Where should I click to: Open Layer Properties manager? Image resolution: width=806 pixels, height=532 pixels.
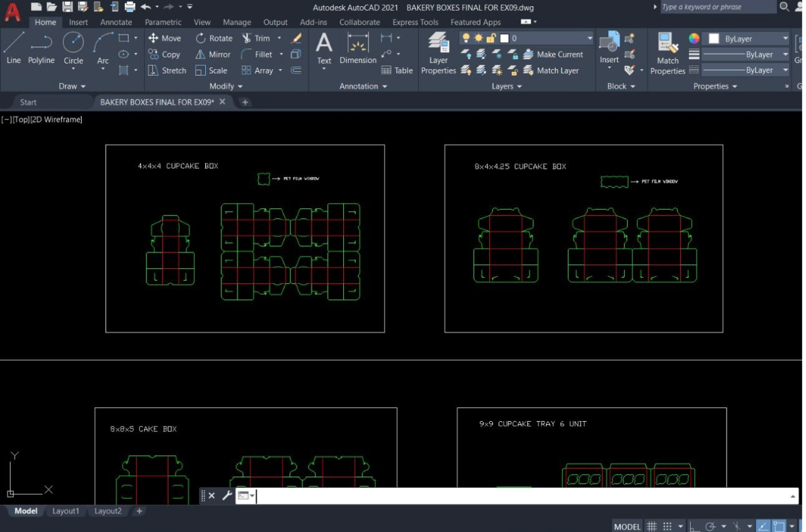(x=438, y=54)
